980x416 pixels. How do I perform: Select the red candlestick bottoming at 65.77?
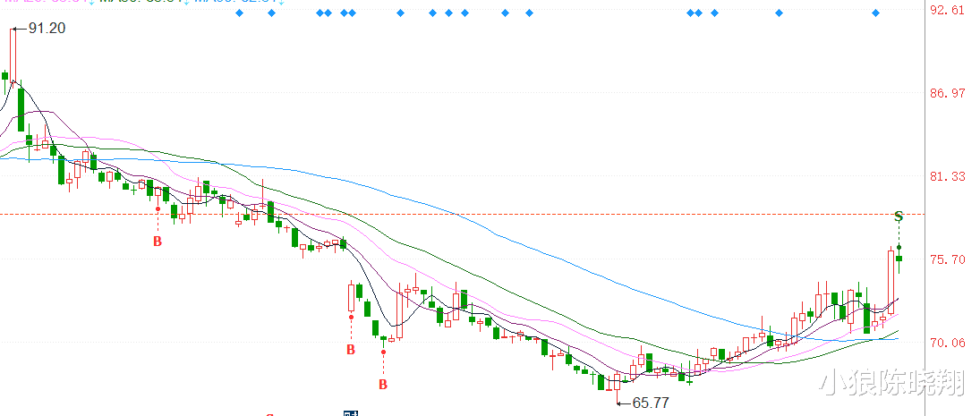point(618,383)
